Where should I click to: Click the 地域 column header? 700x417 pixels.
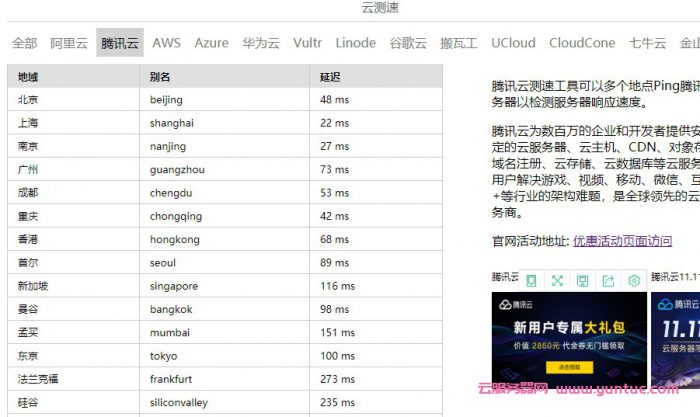28,76
